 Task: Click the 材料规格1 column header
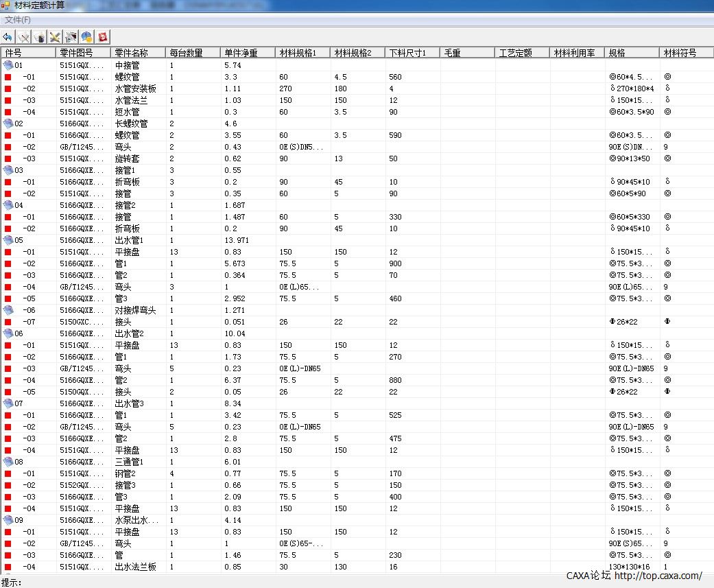point(302,53)
